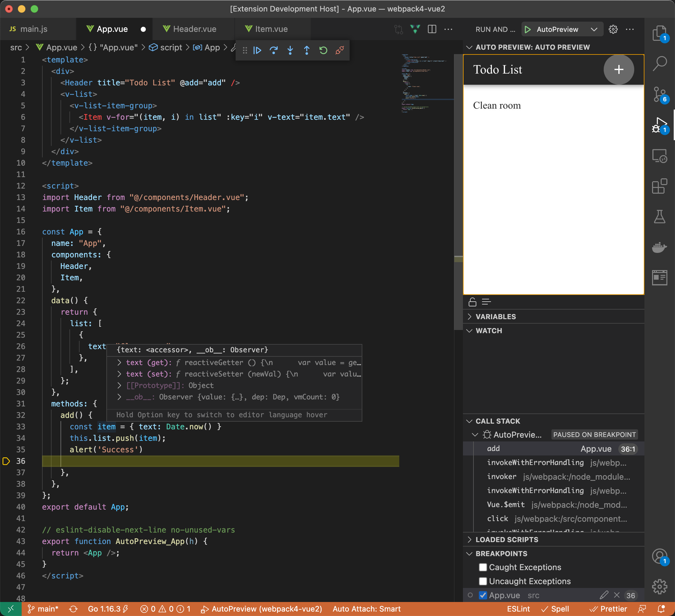The height and width of the screenshot is (616, 675).
Task: Expand the text (get) property in hover
Action: 119,362
